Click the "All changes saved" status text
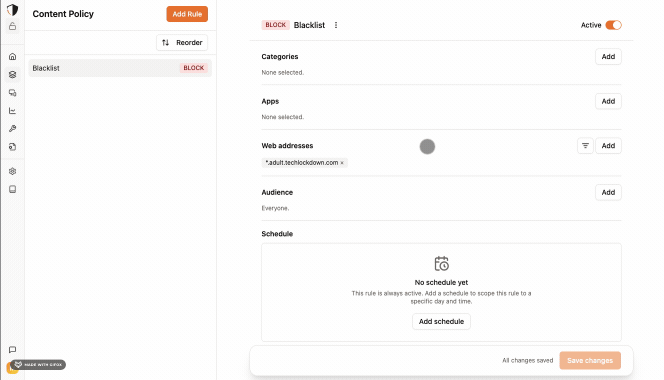The height and width of the screenshot is (380, 664). point(528,361)
